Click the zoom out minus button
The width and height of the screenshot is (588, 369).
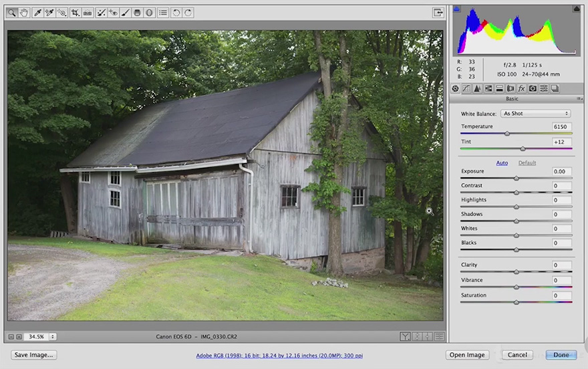pos(11,337)
